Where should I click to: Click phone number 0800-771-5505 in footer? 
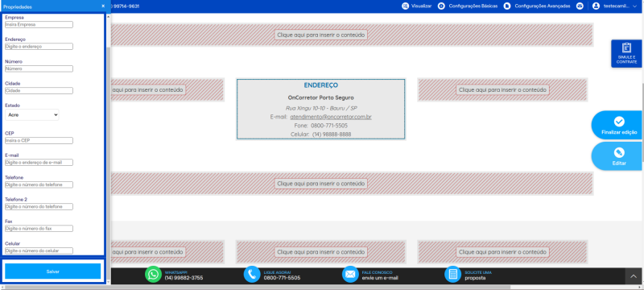[x=282, y=278]
